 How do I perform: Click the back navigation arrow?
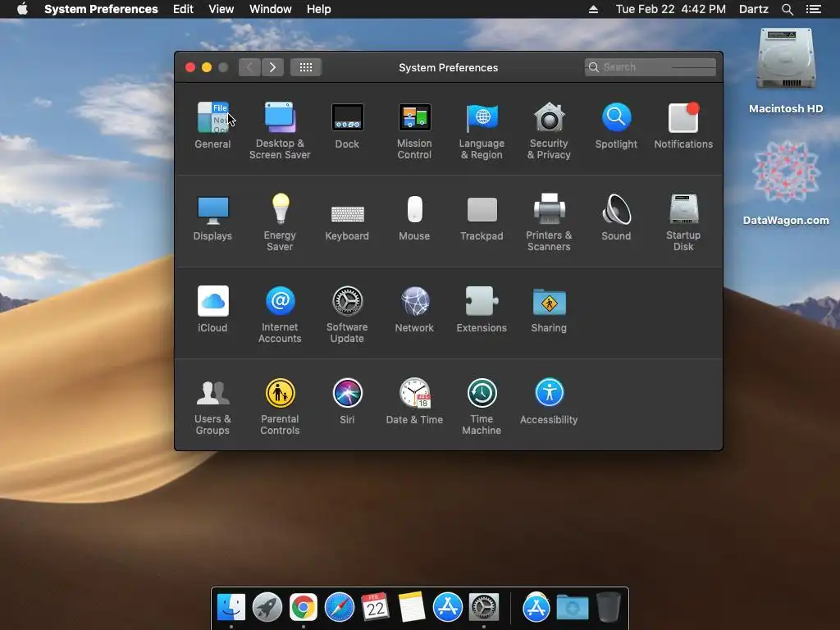(x=249, y=67)
